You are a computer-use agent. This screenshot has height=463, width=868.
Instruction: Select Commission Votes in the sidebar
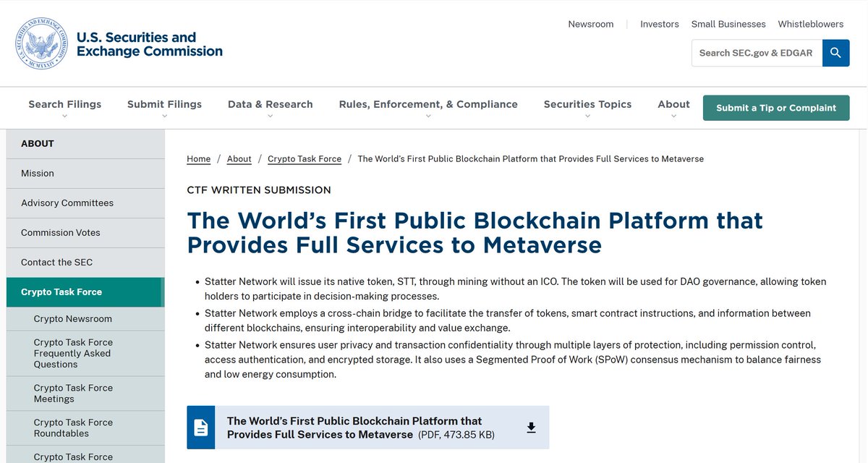point(85,233)
